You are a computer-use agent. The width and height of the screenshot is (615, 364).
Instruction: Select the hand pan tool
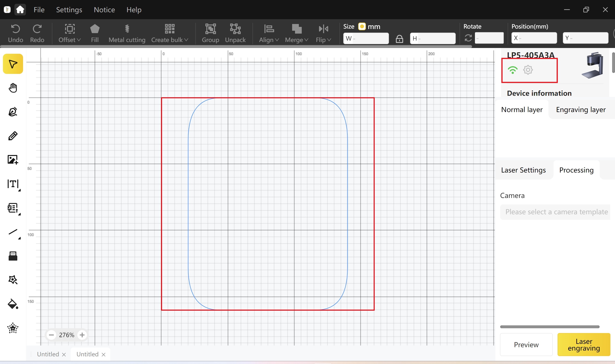(13, 88)
